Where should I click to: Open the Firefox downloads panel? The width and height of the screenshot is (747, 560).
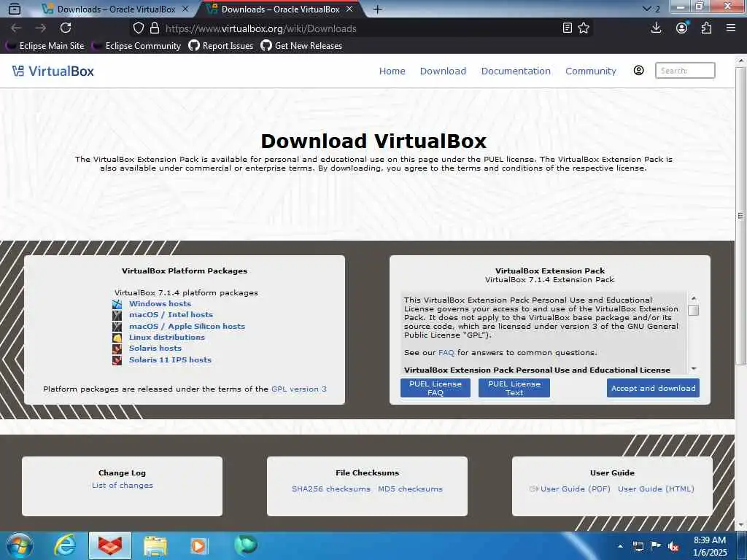coord(656,28)
